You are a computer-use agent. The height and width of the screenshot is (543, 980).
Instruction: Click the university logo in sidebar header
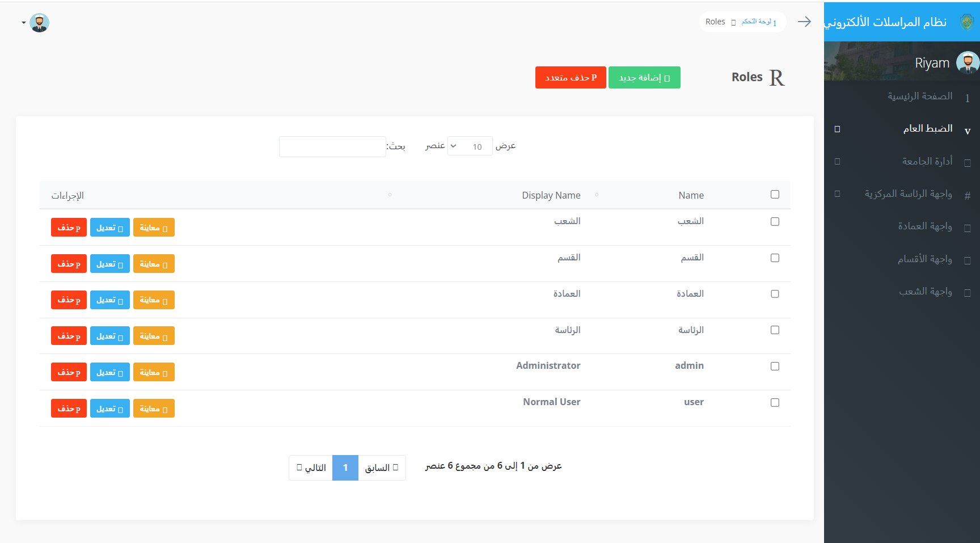[967, 22]
